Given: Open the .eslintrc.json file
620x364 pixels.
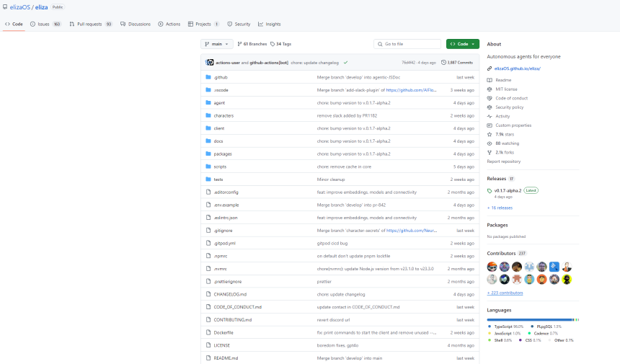Looking at the screenshot, I should (226, 218).
